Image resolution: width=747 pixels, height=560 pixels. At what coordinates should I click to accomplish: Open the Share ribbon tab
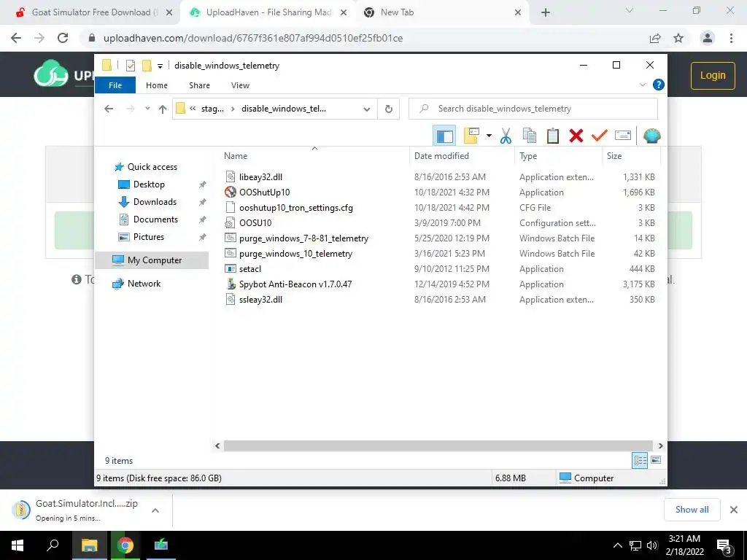click(199, 85)
